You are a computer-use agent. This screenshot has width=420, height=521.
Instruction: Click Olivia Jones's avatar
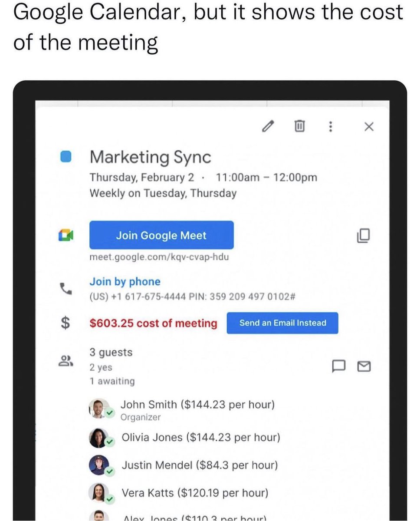tap(98, 438)
